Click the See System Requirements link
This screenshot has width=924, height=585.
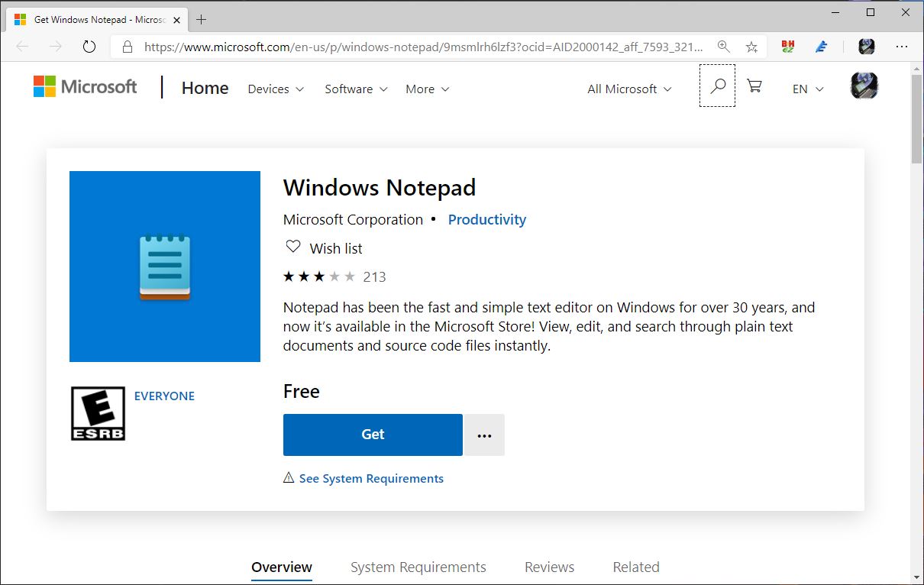coord(370,479)
